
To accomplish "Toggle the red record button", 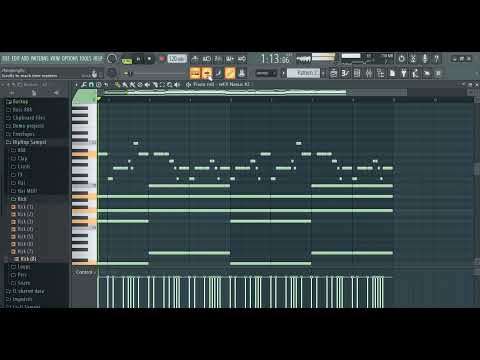I will coord(162,59).
